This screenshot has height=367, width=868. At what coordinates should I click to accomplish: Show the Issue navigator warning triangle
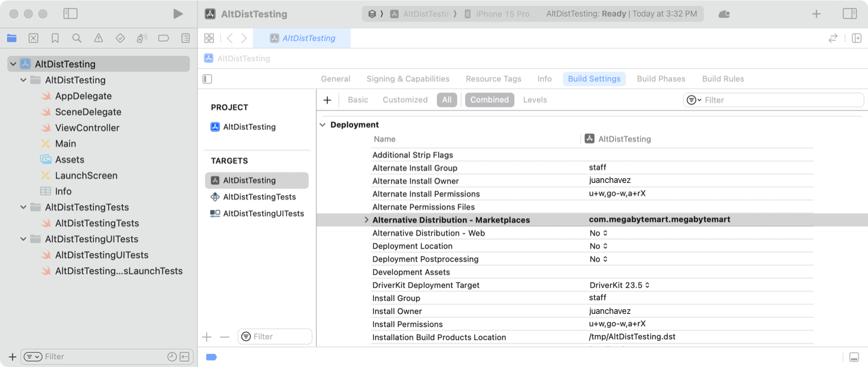coord(98,37)
